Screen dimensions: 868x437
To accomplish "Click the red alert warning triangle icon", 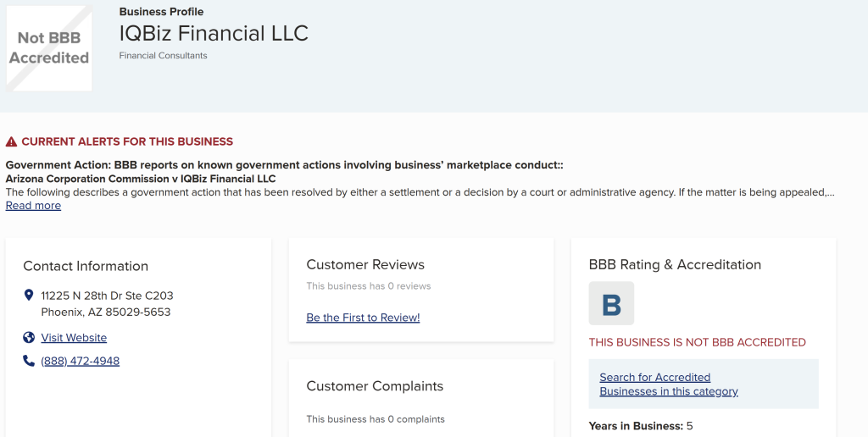I will (x=11, y=142).
